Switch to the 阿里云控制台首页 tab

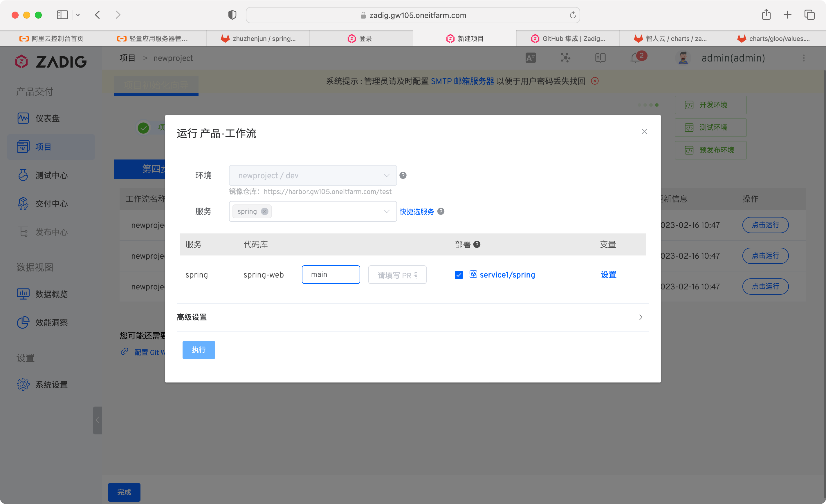(52, 39)
